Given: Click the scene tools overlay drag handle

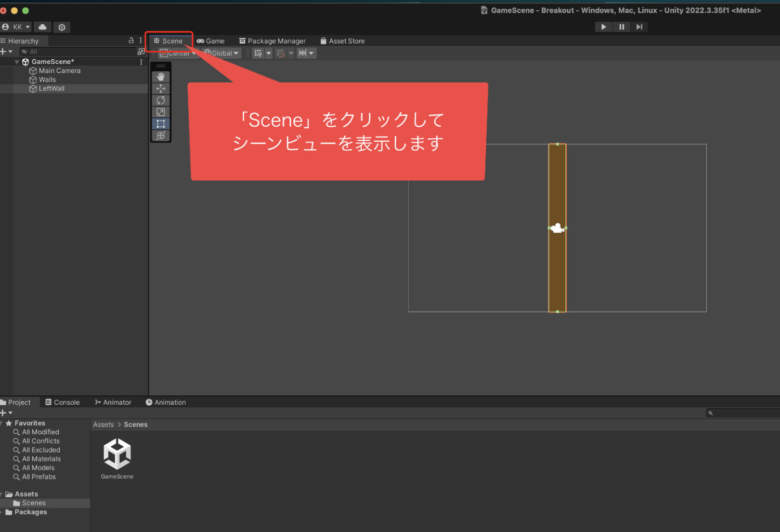Looking at the screenshot, I should (x=161, y=66).
